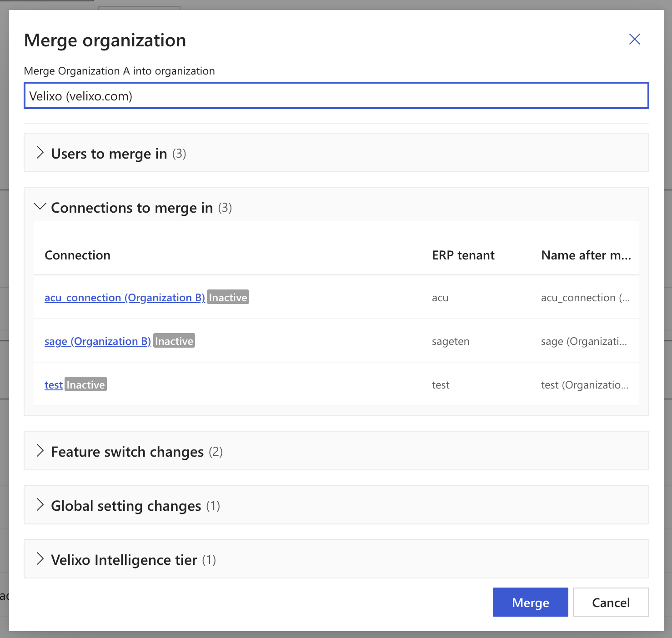Expand Velixo Intelligence tier section

[x=336, y=559]
